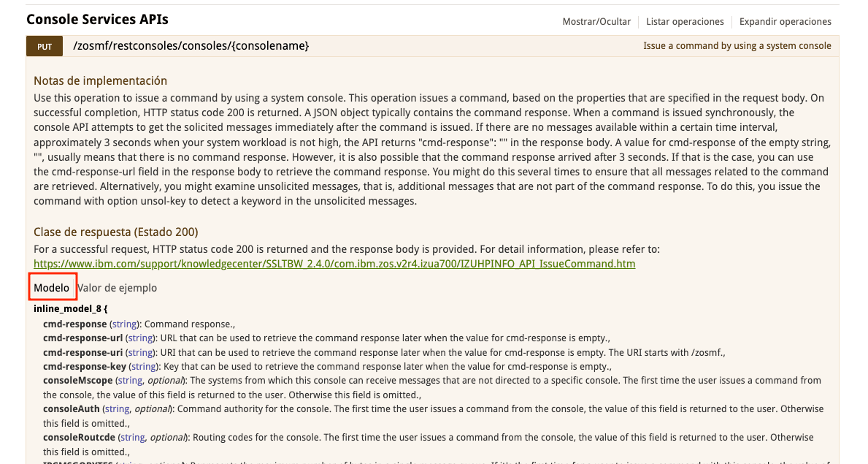Click the 'Issue a command by using a system console' summary
The width and height of the screenshot is (868, 464).
737,46
